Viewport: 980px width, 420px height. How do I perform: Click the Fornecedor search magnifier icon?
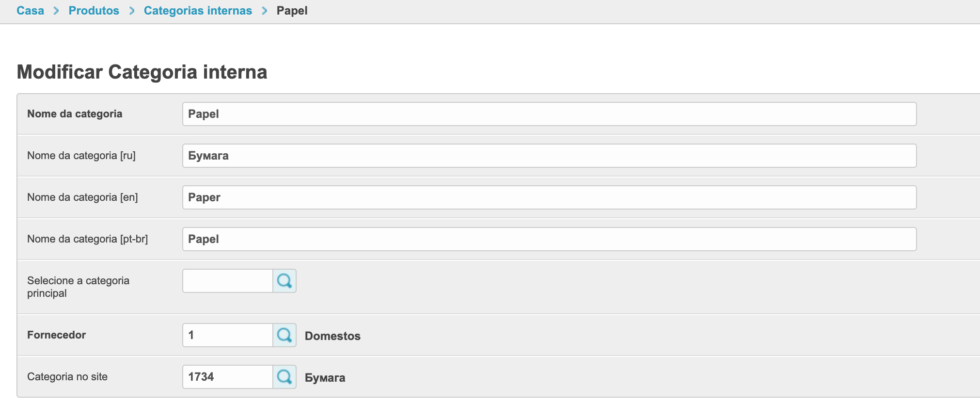[x=285, y=335]
